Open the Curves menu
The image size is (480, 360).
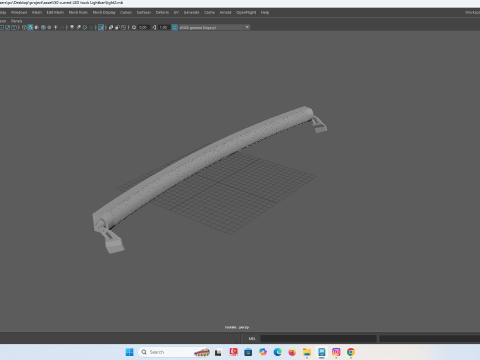coord(126,12)
